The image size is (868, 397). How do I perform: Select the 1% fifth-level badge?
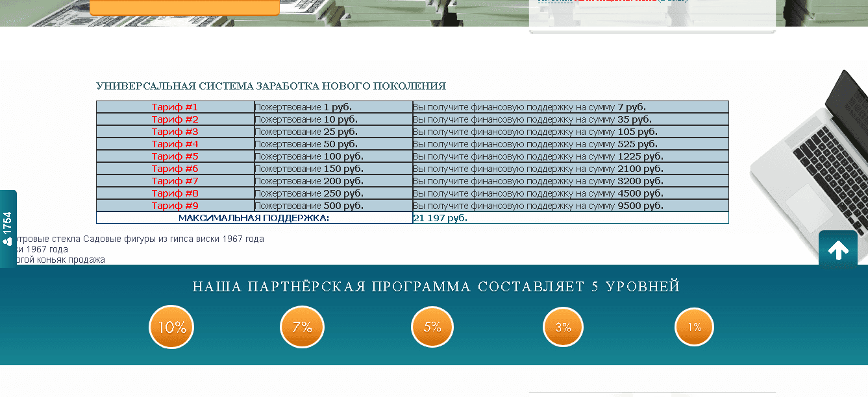pos(694,326)
